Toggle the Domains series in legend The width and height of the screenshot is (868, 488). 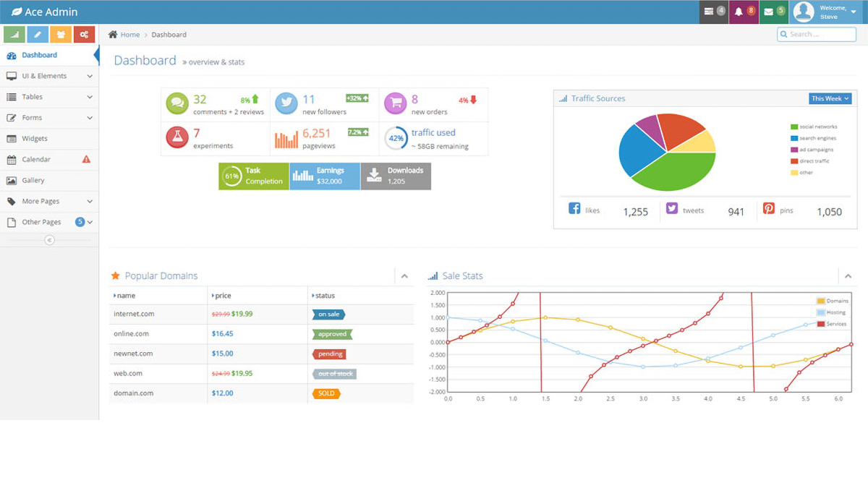click(x=833, y=301)
